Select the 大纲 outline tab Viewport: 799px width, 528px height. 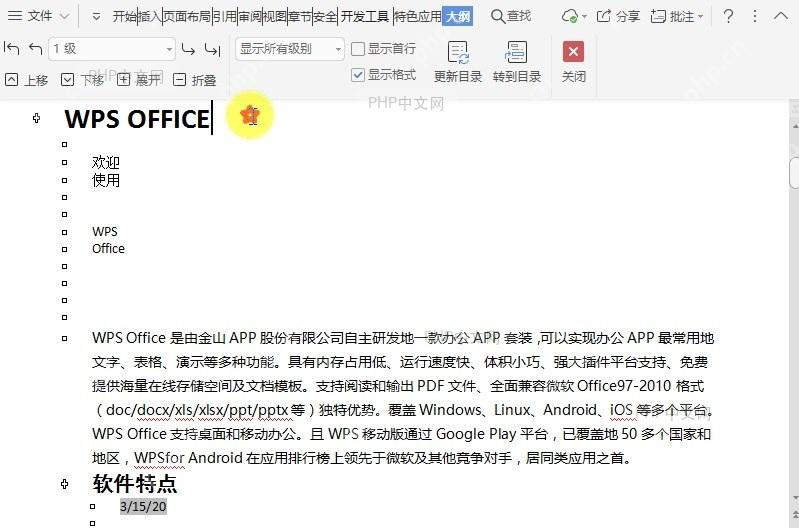(458, 16)
